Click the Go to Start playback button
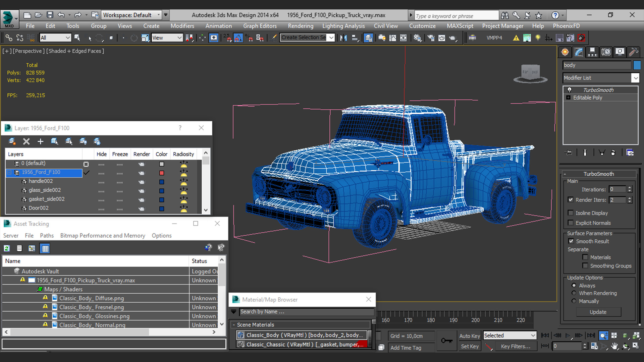This screenshot has height=362, width=644. (x=545, y=336)
